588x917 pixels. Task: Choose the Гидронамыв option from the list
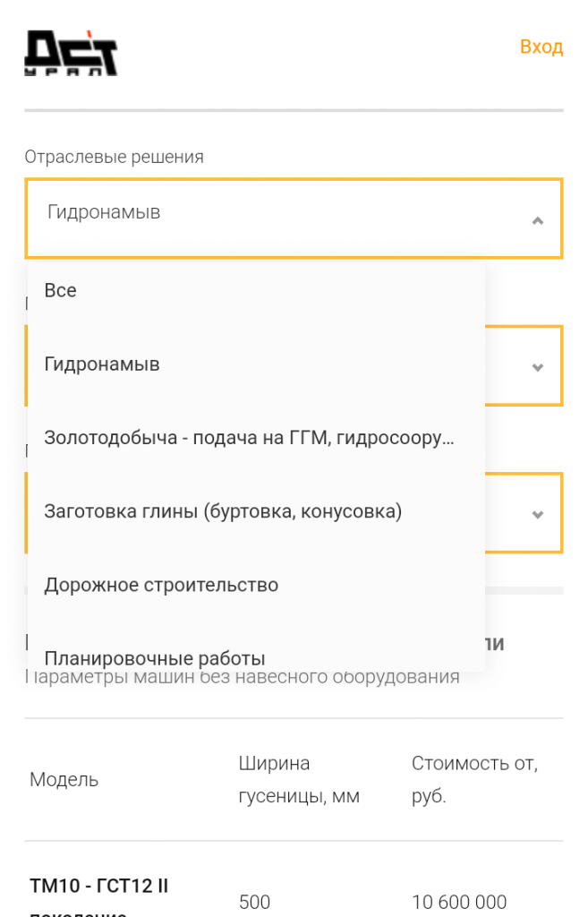point(102,364)
